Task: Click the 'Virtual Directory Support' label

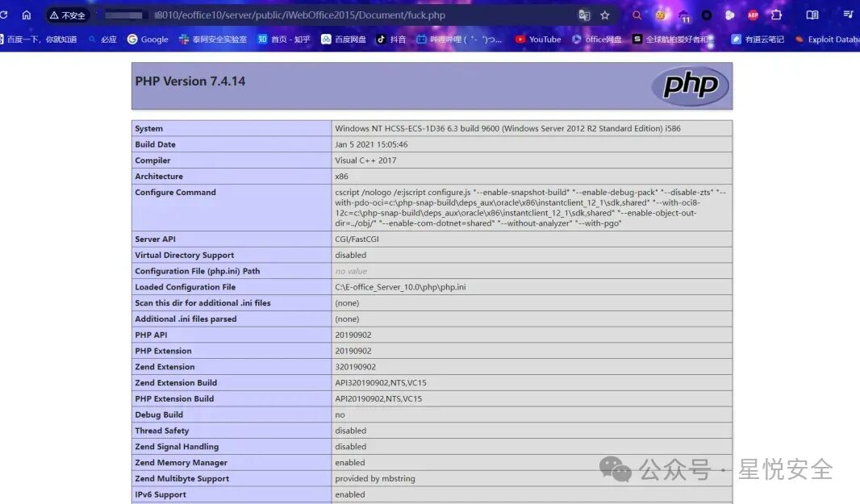Action: (x=184, y=255)
